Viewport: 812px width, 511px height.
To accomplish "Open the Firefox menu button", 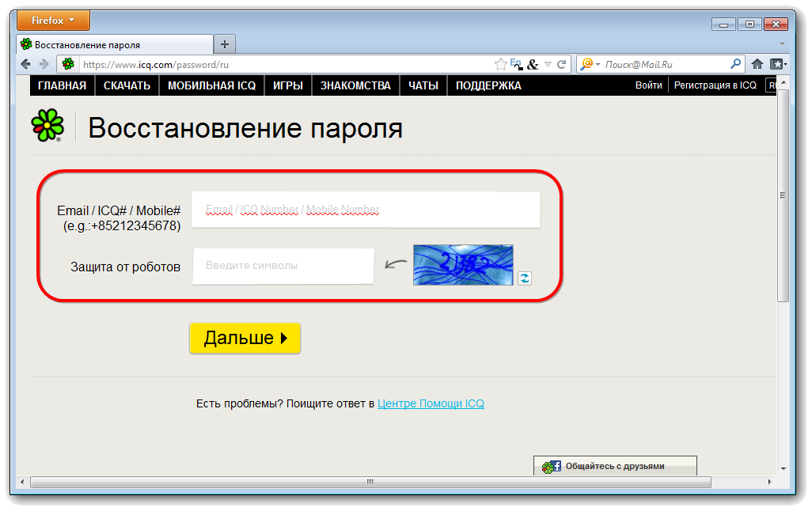I will click(x=53, y=21).
